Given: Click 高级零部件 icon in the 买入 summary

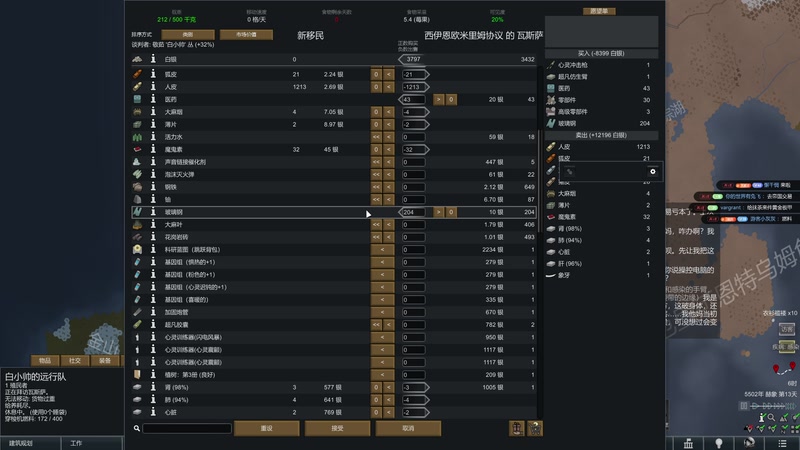Looking at the screenshot, I should (x=551, y=112).
